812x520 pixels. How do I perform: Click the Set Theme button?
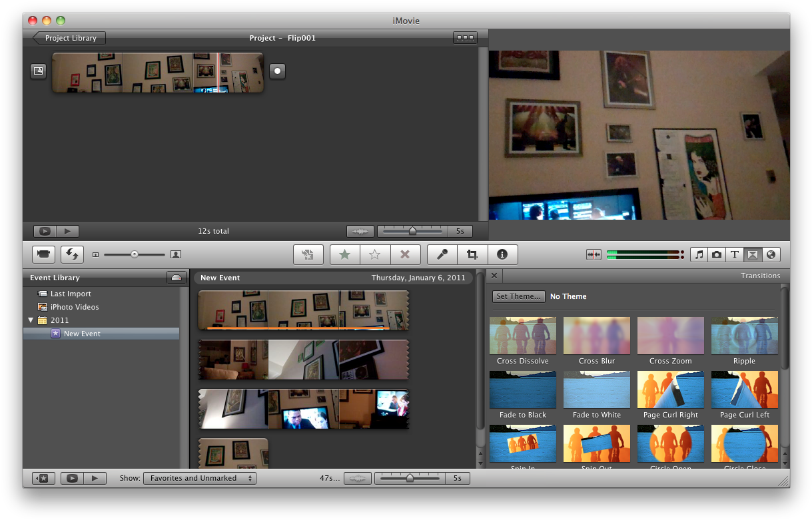click(x=518, y=296)
